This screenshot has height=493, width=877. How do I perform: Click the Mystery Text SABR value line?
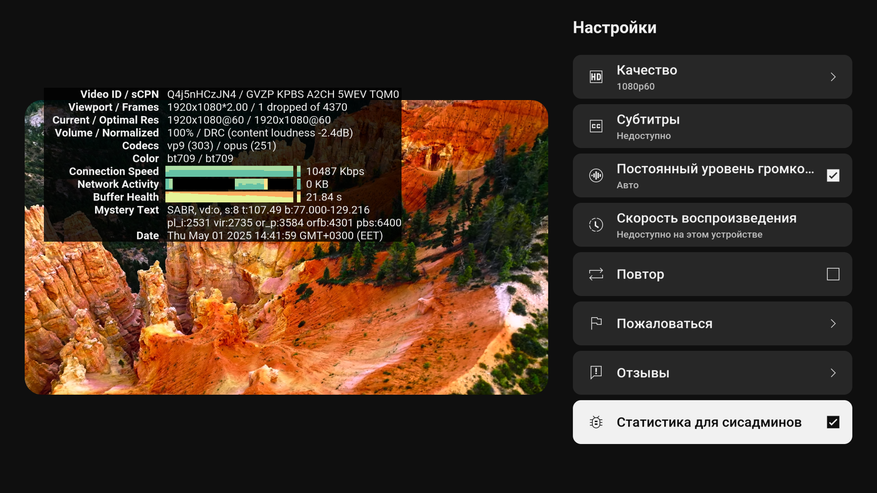[268, 210]
